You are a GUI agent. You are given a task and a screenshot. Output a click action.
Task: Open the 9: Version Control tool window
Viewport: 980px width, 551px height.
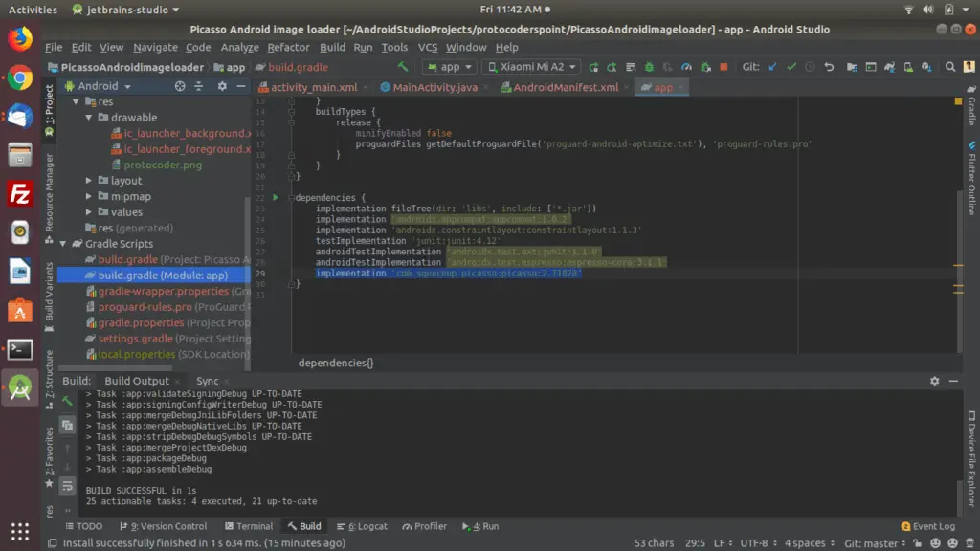click(163, 526)
